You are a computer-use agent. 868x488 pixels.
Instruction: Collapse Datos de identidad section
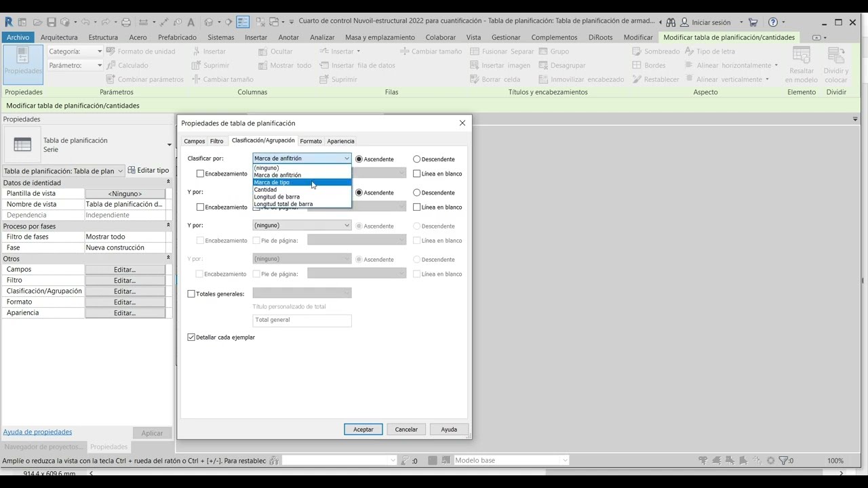tap(168, 182)
